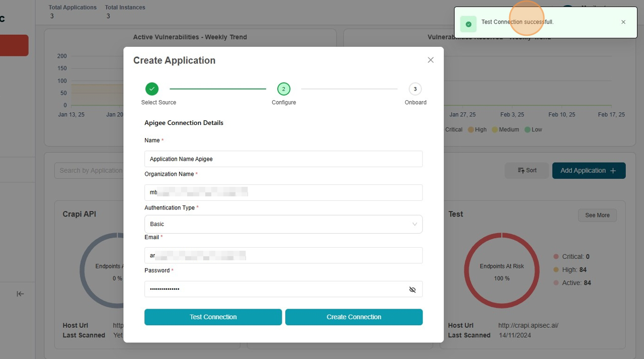Click the Authentication Type chevron arrow
644x359 pixels.
415,224
